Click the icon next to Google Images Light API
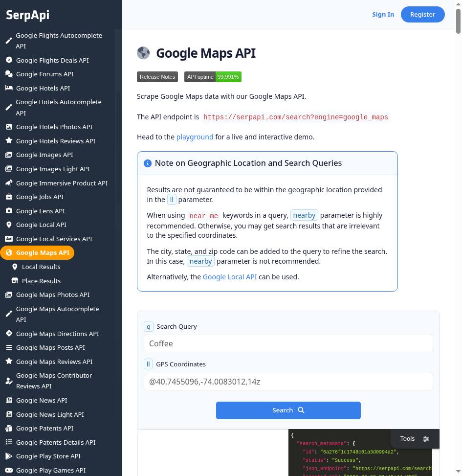This screenshot has width=462, height=476. tap(9, 169)
